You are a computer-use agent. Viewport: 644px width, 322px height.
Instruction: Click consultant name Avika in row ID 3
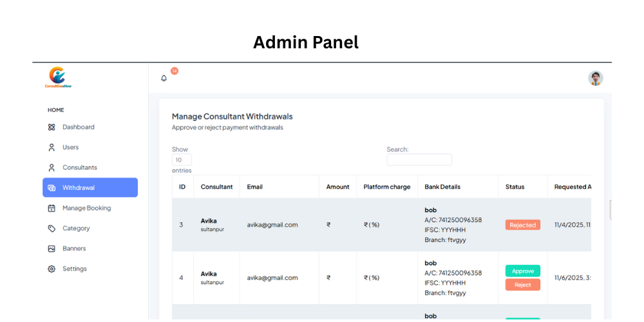tap(209, 220)
